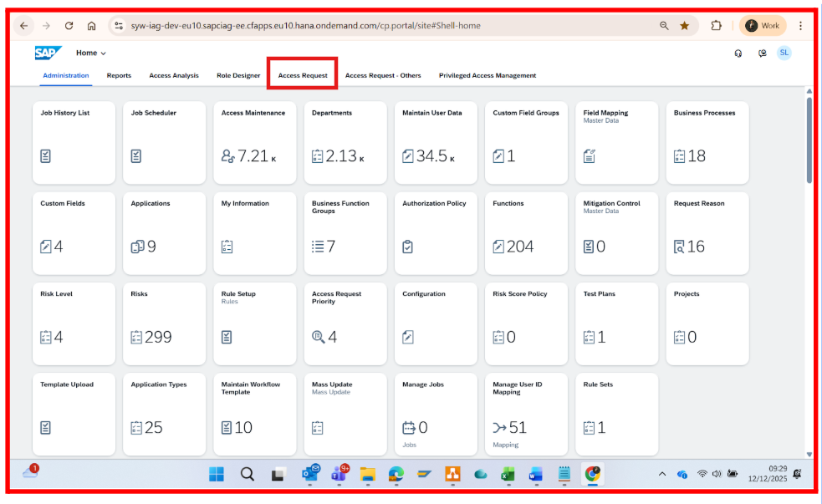
Task: Open the Chrome icon in taskbar
Action: 592,474
